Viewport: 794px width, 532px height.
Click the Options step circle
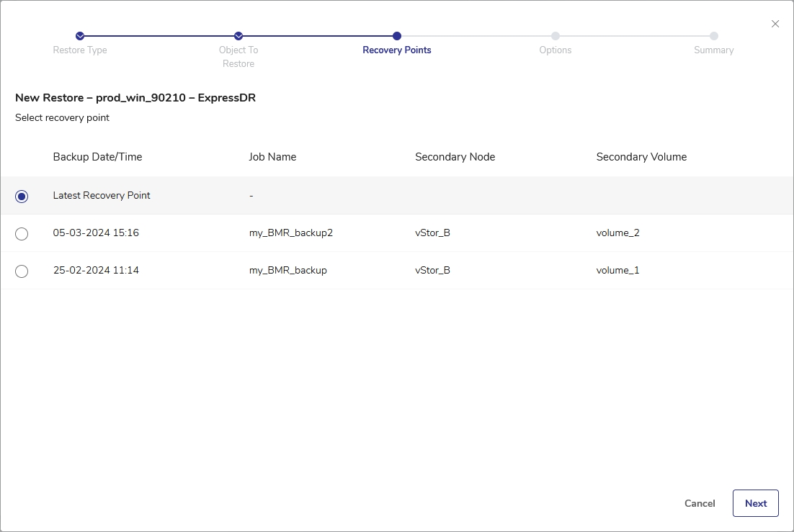coord(556,36)
